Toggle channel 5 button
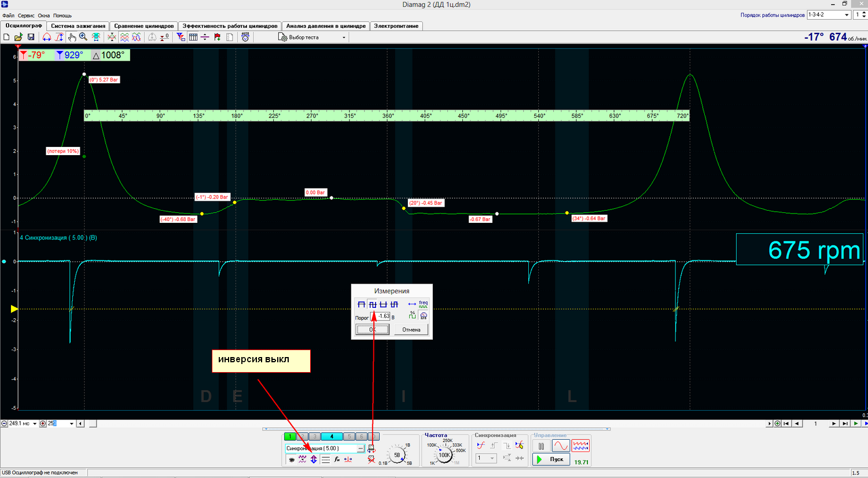 [349, 436]
